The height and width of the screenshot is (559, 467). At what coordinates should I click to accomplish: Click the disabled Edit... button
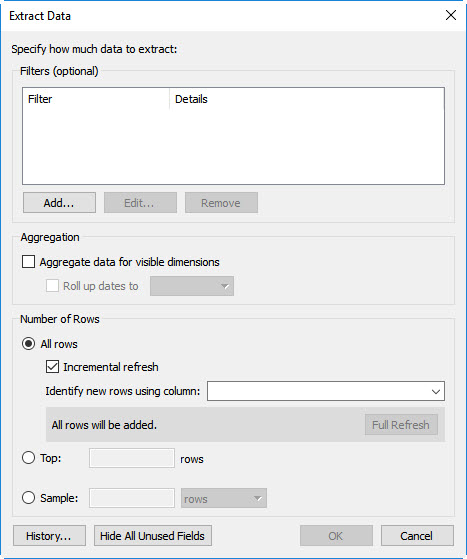click(140, 203)
